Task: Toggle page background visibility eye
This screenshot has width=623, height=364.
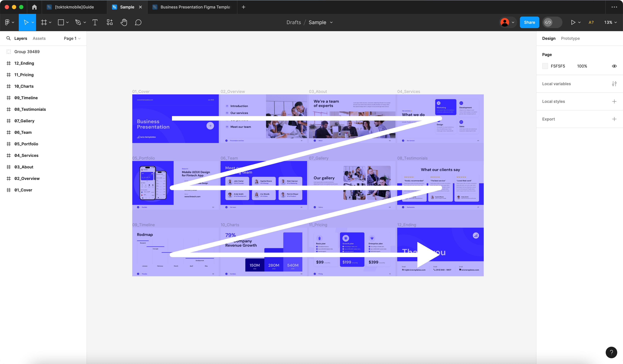Action: click(x=614, y=66)
